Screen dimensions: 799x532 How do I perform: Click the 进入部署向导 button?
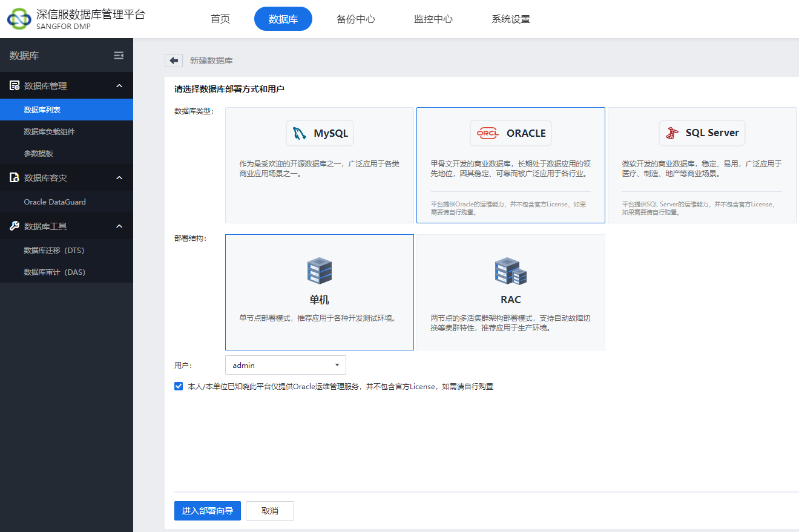pyautogui.click(x=207, y=510)
